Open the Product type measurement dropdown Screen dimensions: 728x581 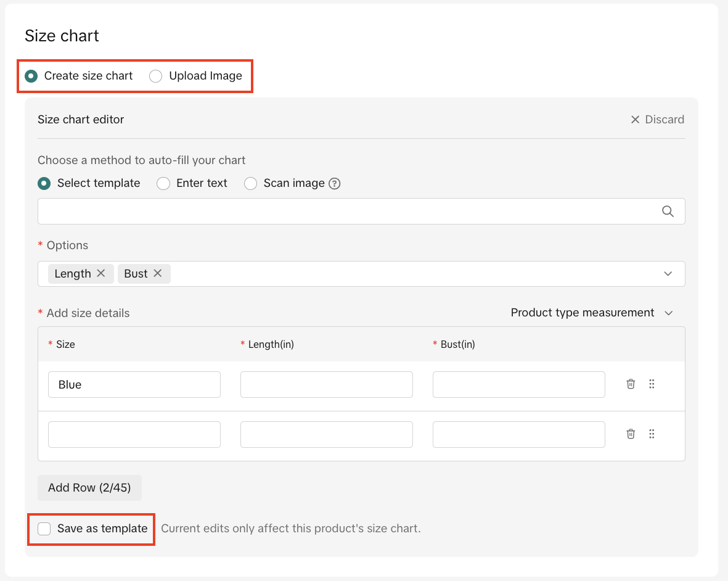coord(591,313)
